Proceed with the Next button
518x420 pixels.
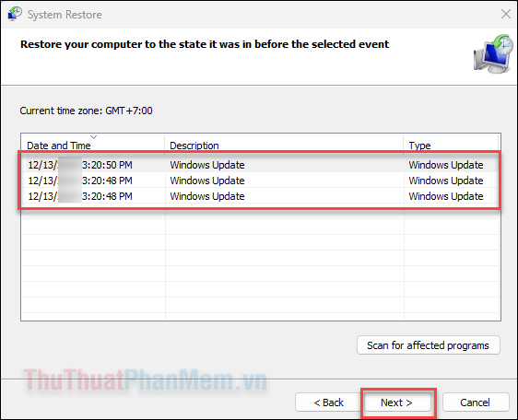pyautogui.click(x=397, y=402)
